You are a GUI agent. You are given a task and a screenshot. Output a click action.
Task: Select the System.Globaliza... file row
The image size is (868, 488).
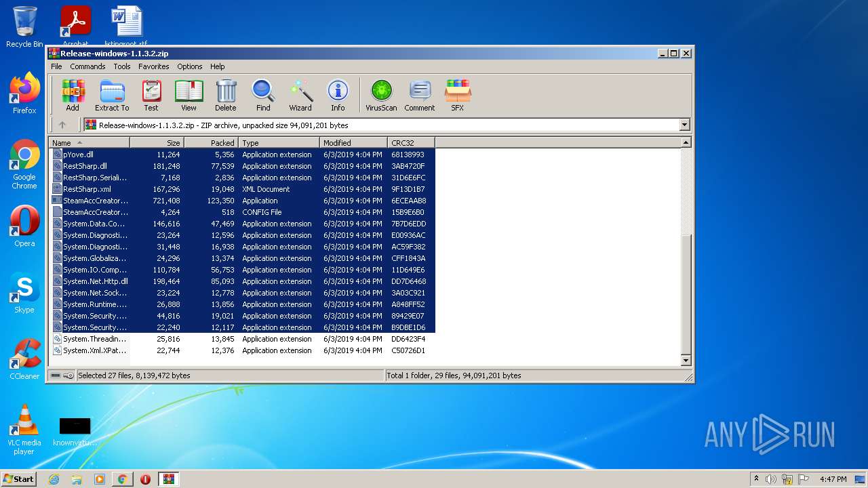tap(241, 258)
